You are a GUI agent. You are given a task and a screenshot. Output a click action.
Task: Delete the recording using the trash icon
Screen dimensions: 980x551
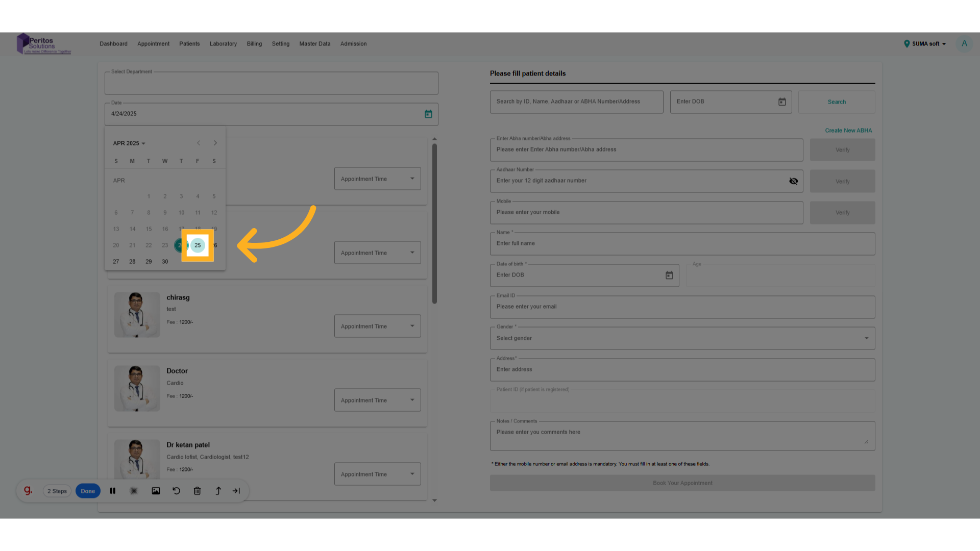197,490
